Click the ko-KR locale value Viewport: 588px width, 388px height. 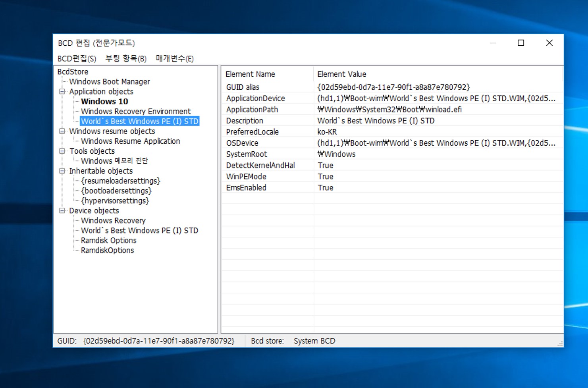click(327, 132)
